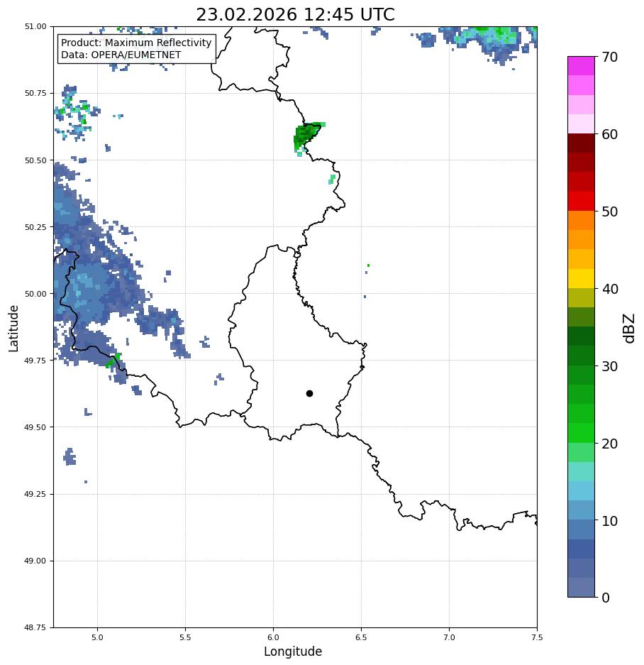Click the latitude tick label "50.25"
Screen dimensions: 644x665
point(35,227)
